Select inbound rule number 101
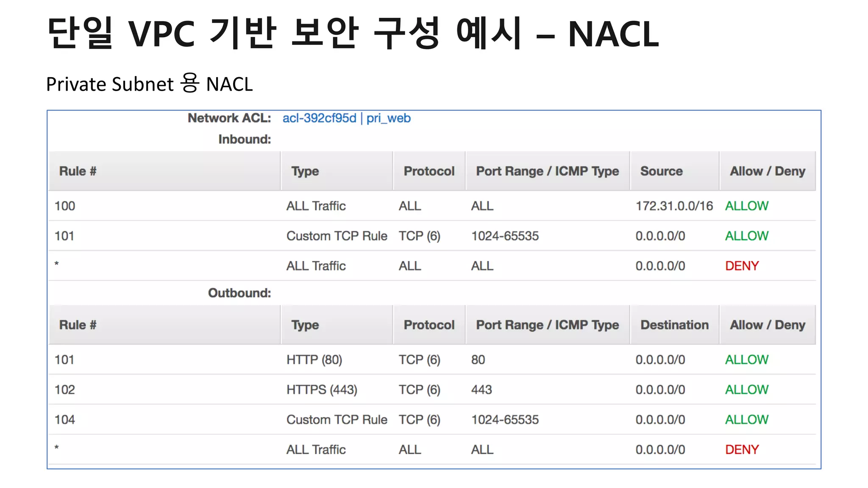 (x=64, y=236)
